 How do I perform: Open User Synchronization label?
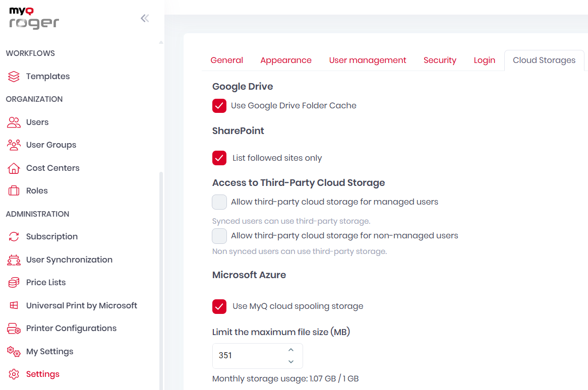tap(70, 259)
